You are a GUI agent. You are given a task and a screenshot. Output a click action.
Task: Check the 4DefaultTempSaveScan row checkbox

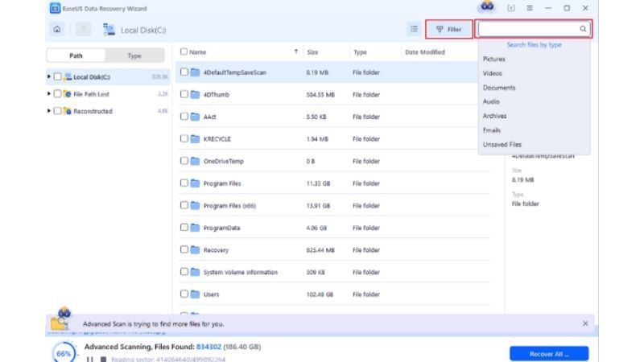[x=184, y=72]
